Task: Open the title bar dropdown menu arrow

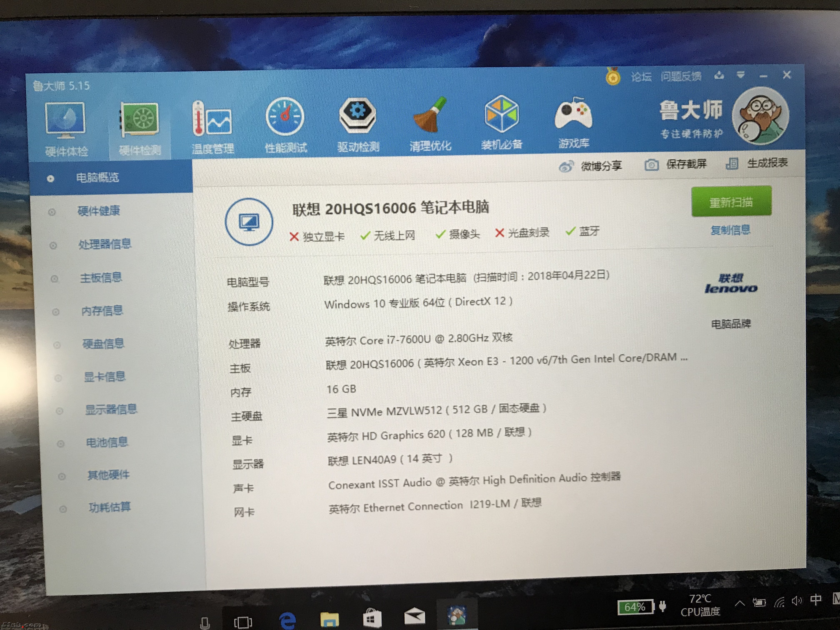Action: pos(740,75)
